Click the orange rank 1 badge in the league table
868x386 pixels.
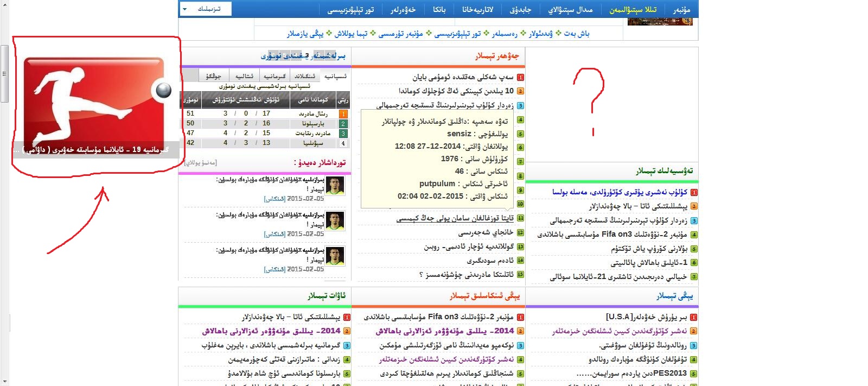click(343, 114)
